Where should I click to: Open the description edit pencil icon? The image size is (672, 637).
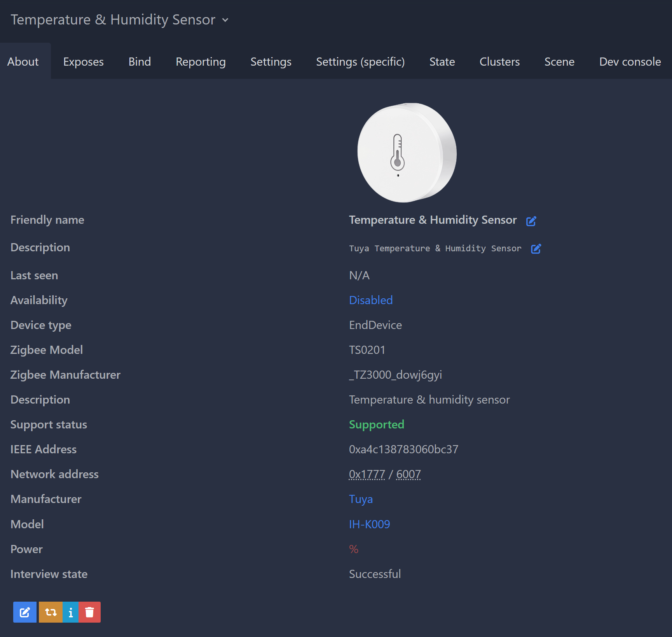click(x=536, y=249)
